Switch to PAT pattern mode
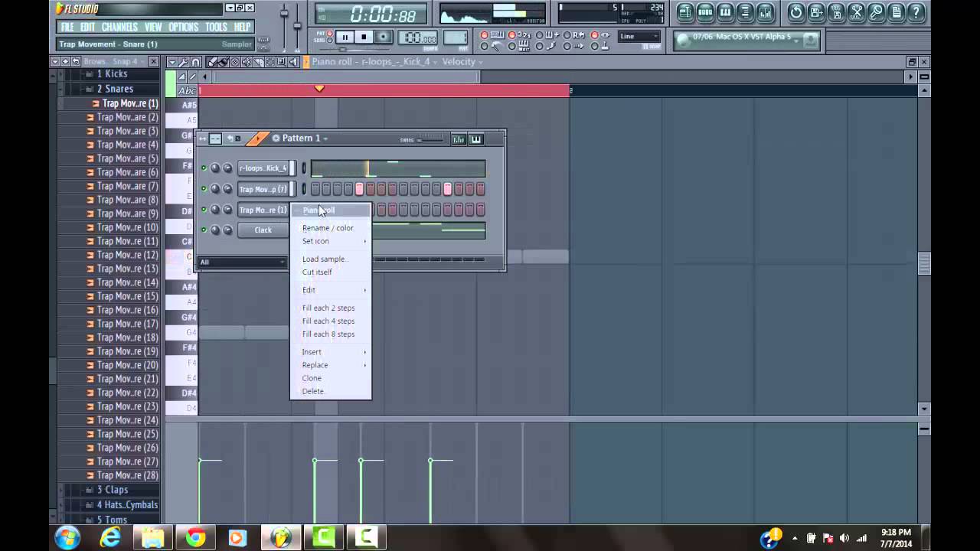Screen dimensions: 980x551 [x=329, y=33]
